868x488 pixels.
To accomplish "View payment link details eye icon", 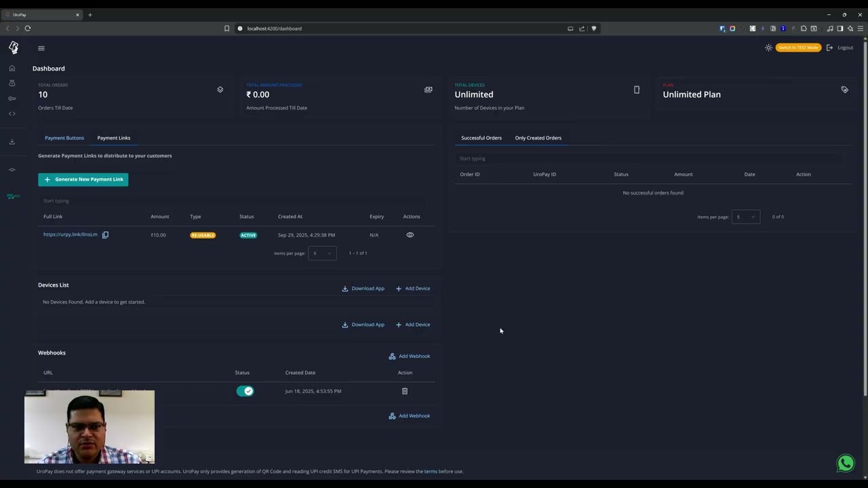I will click(x=410, y=235).
